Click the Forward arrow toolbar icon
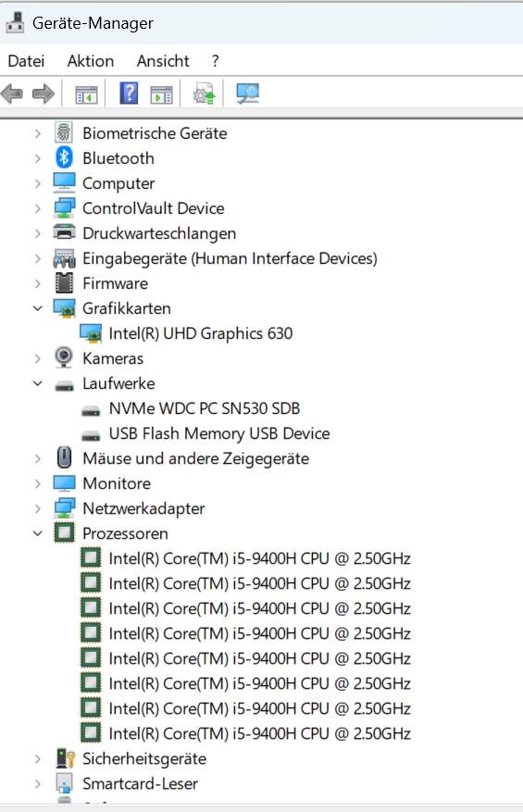 tap(43, 94)
